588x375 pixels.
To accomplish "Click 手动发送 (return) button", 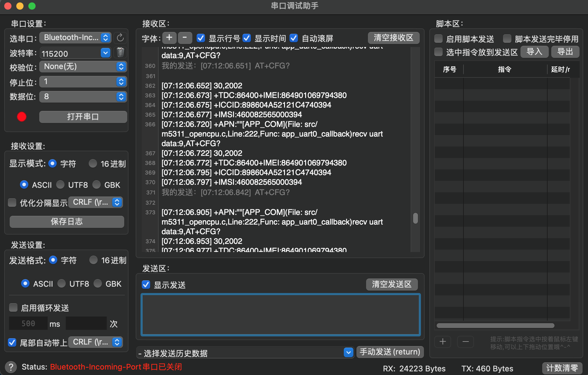I will tap(390, 352).
